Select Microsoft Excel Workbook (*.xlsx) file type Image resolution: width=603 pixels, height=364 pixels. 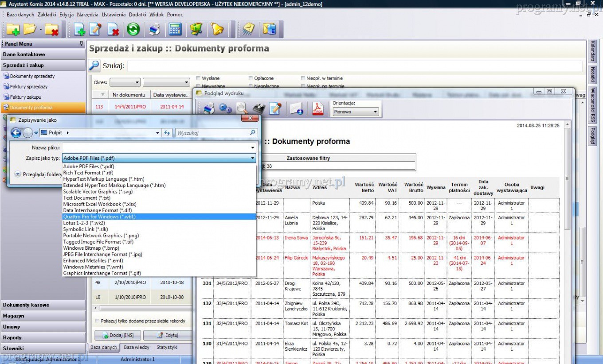tap(100, 204)
